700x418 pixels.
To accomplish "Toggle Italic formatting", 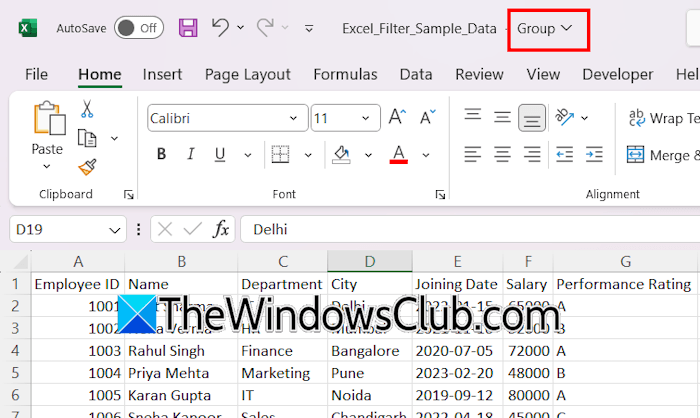I will click(x=191, y=154).
